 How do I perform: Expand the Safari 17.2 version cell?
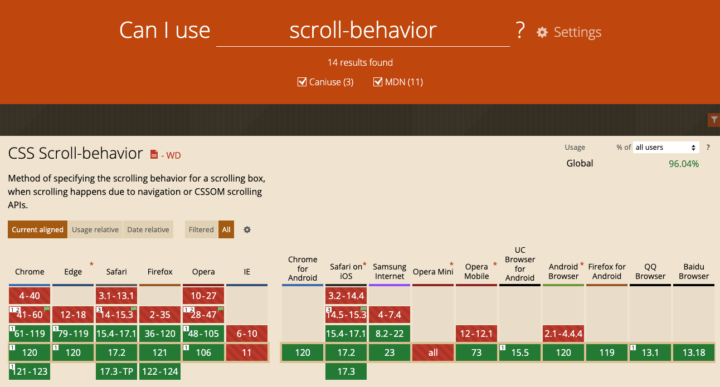pyautogui.click(x=117, y=353)
